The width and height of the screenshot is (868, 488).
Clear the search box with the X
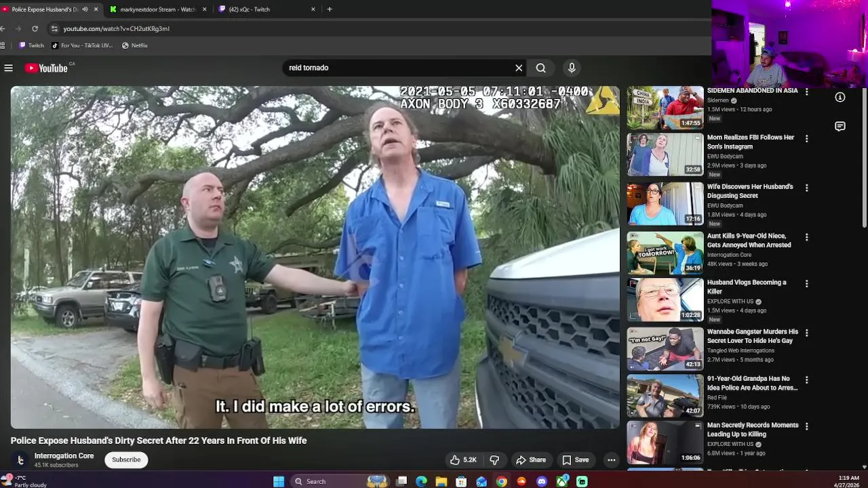coord(519,68)
